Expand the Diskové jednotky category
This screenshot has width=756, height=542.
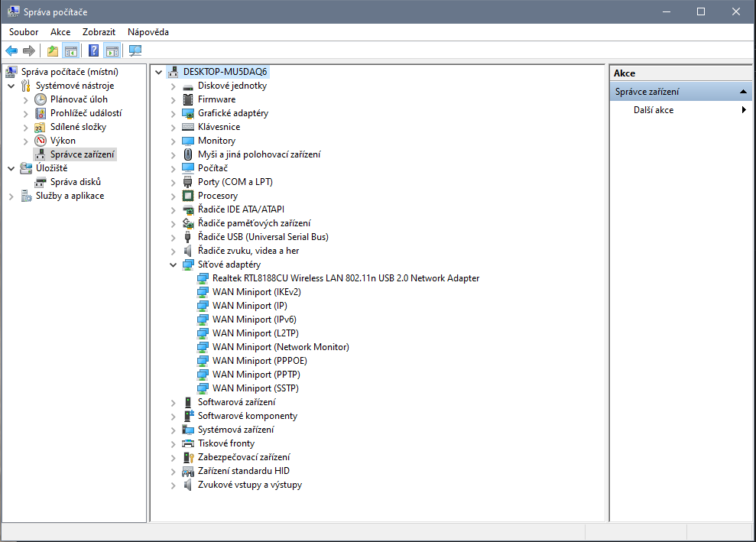pos(173,86)
